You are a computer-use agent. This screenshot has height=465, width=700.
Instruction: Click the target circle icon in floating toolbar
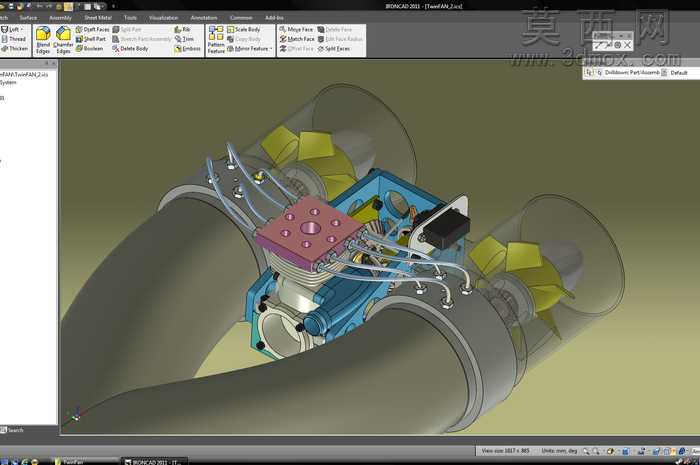point(618,45)
